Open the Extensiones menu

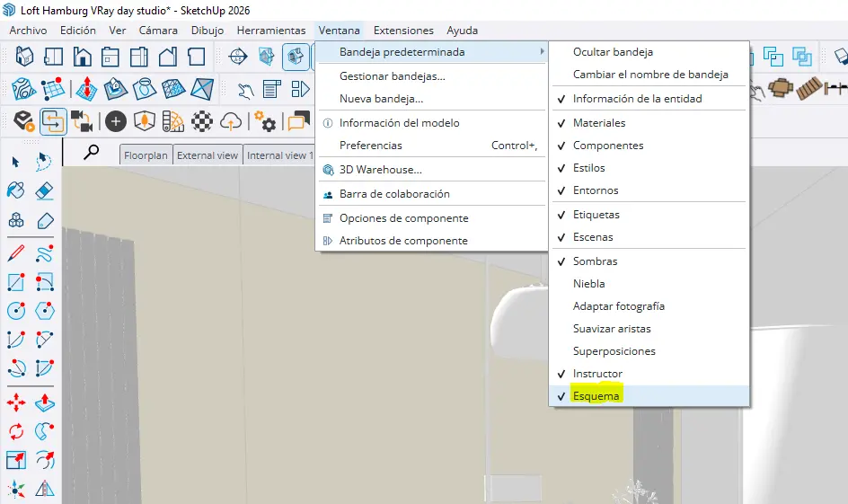point(403,31)
